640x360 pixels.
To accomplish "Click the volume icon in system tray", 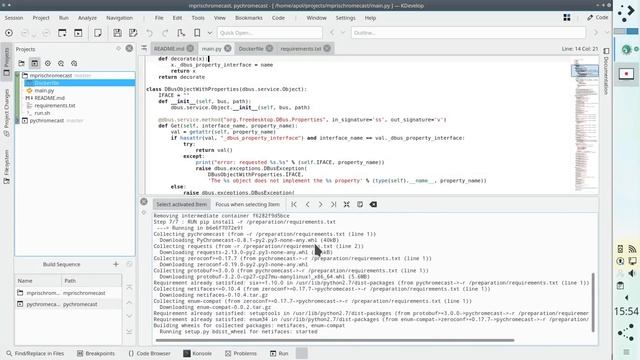I will (x=632, y=273).
